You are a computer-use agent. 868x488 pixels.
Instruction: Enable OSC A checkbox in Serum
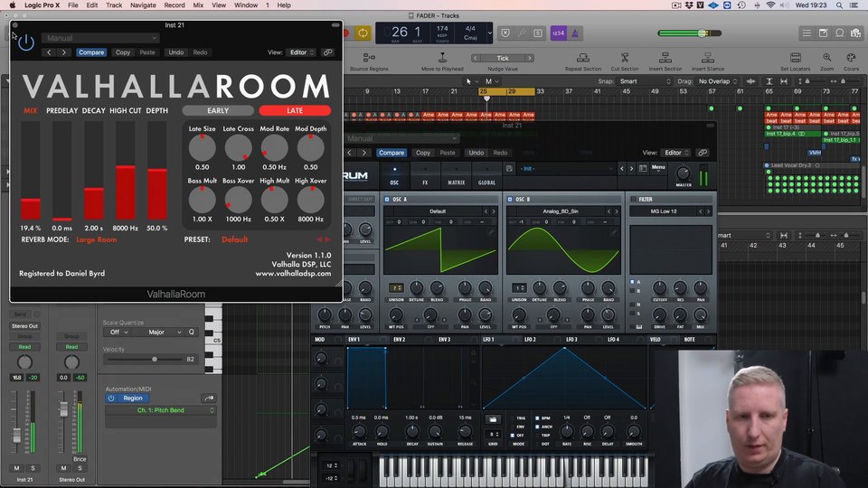point(387,199)
